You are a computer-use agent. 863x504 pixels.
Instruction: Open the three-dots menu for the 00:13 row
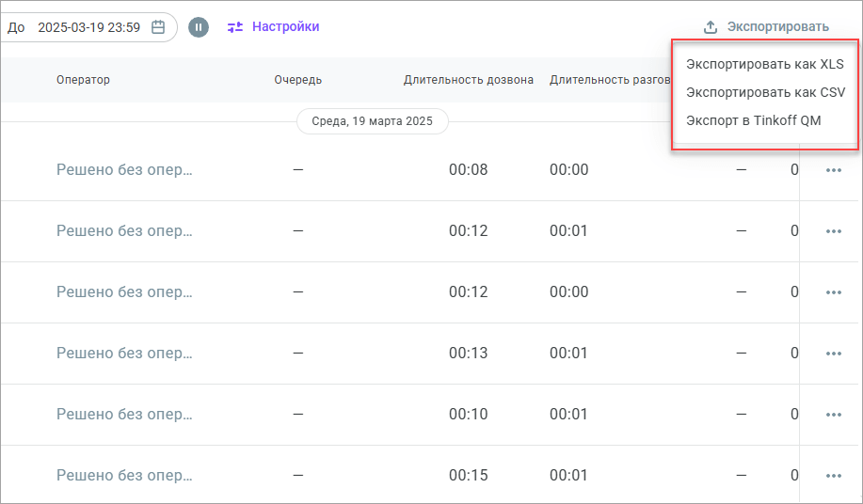(x=833, y=354)
